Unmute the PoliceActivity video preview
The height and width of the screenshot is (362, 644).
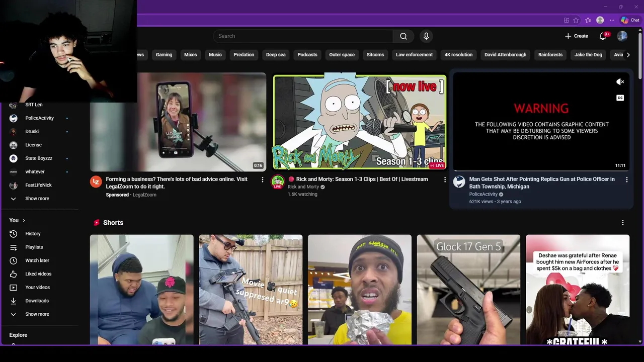pos(620,82)
